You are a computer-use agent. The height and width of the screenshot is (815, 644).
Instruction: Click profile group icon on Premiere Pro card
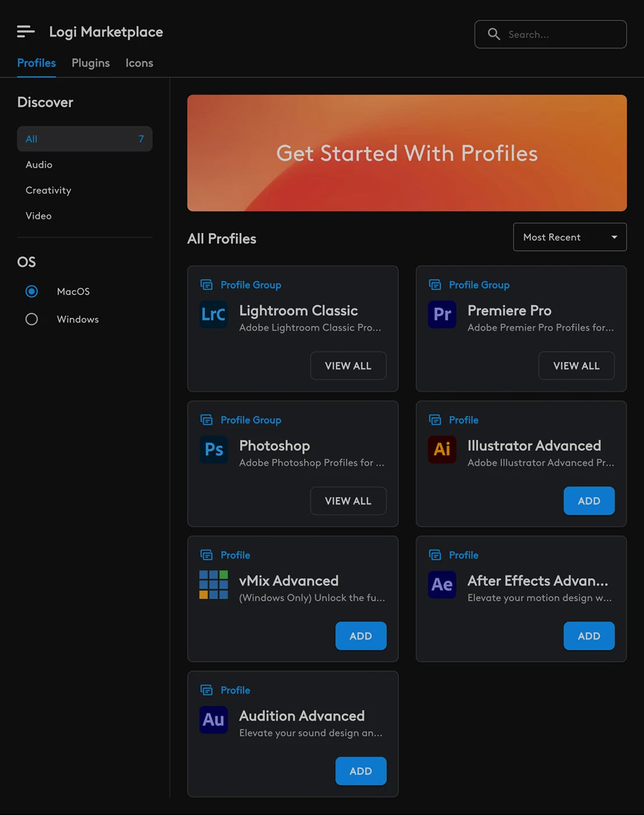tap(435, 285)
